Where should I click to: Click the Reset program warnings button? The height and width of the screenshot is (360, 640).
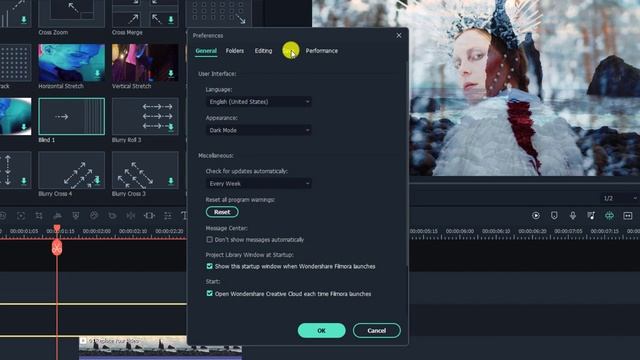pyautogui.click(x=222, y=212)
